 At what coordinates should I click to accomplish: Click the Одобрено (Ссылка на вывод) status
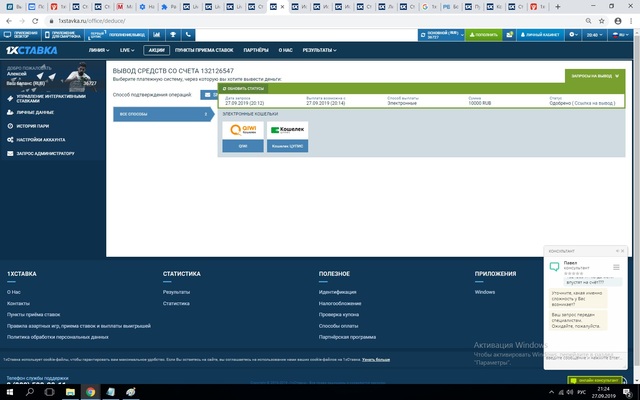(x=582, y=103)
